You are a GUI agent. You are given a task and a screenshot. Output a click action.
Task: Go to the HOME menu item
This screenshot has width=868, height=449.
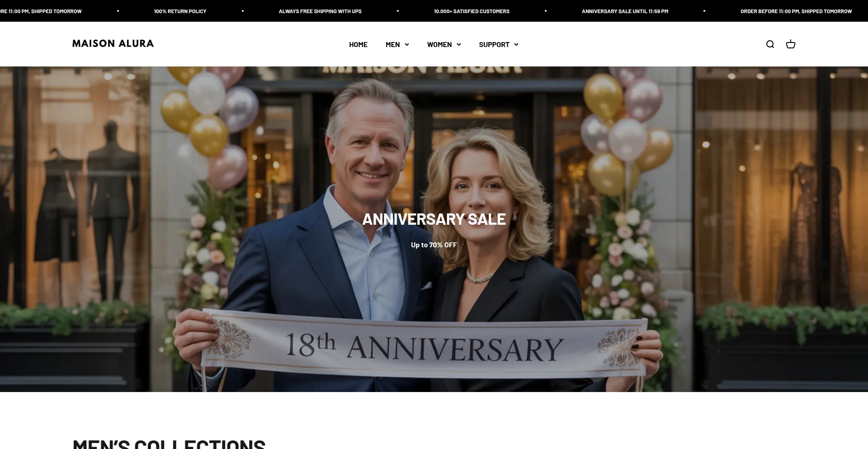pos(358,44)
